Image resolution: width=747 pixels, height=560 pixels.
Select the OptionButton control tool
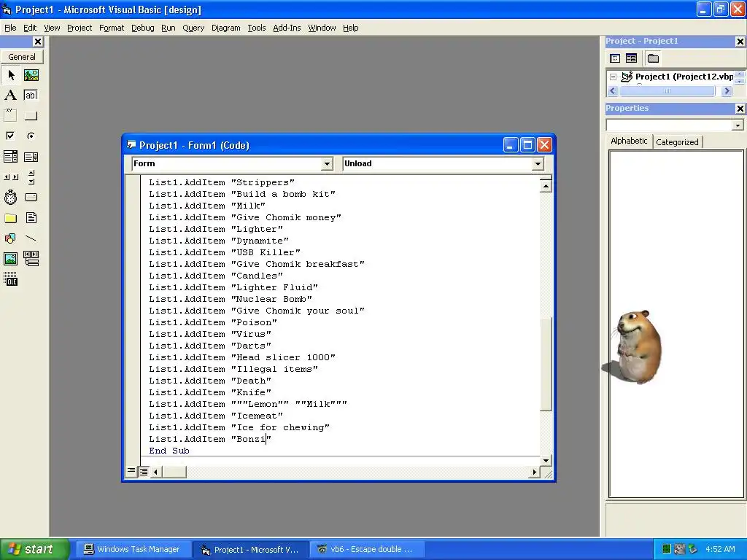[x=31, y=136]
